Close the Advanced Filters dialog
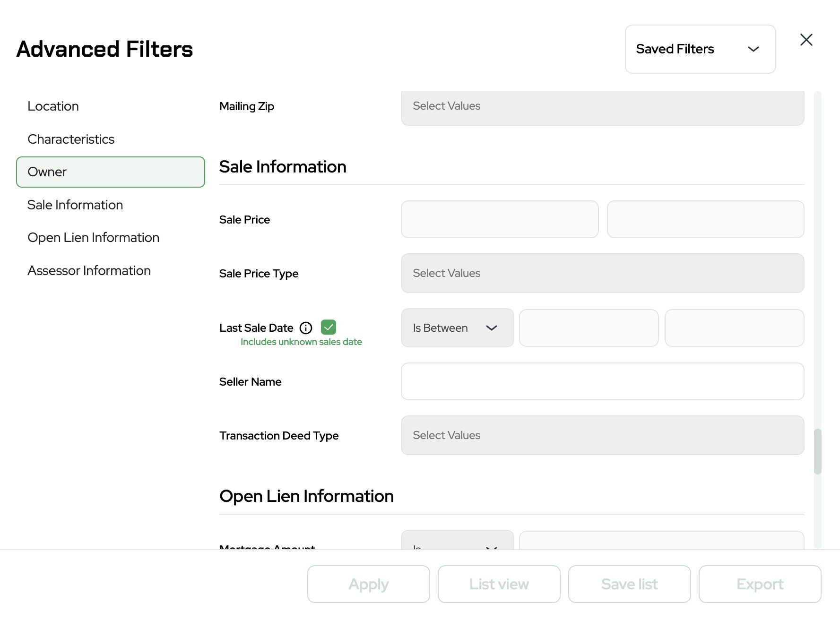Viewport: 840px width, 638px height. coord(806,40)
